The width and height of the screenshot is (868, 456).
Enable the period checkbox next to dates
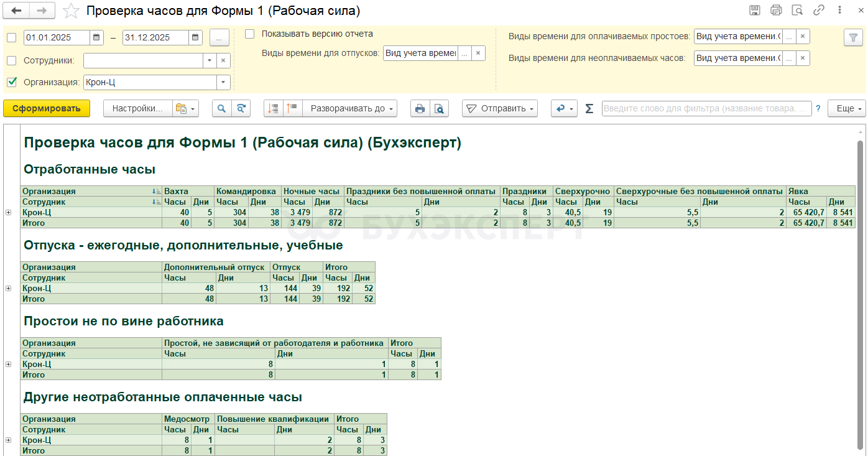(x=11, y=37)
